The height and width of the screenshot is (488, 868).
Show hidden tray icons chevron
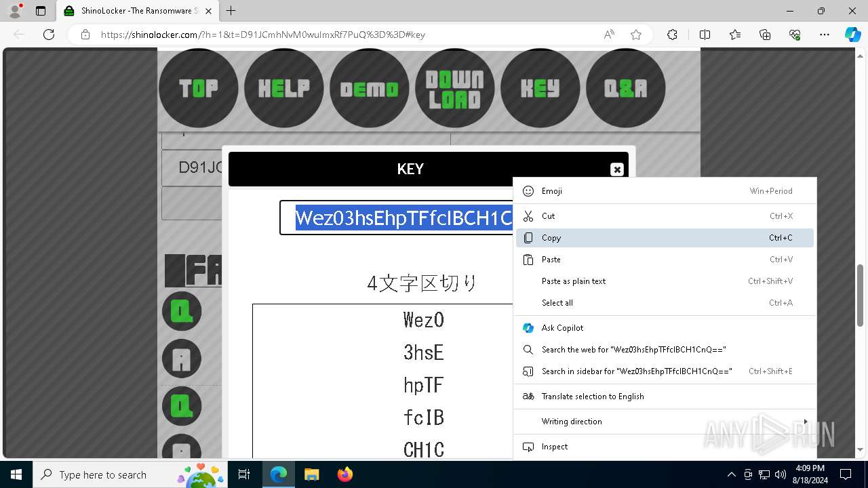(731, 474)
